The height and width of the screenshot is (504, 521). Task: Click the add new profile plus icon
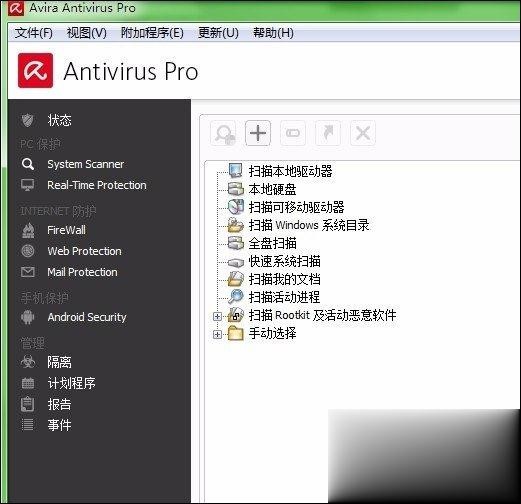pos(258,133)
